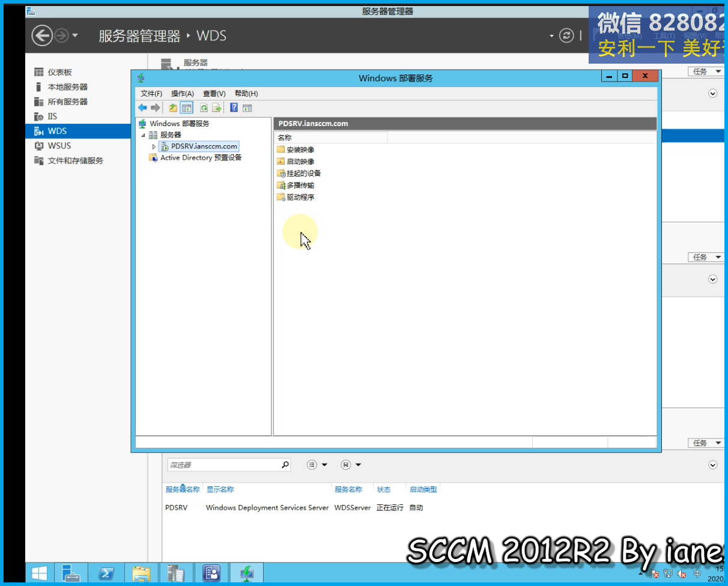This screenshot has height=586, width=728.
Task: Open the dropdown before the refresh icon
Action: (x=551, y=36)
